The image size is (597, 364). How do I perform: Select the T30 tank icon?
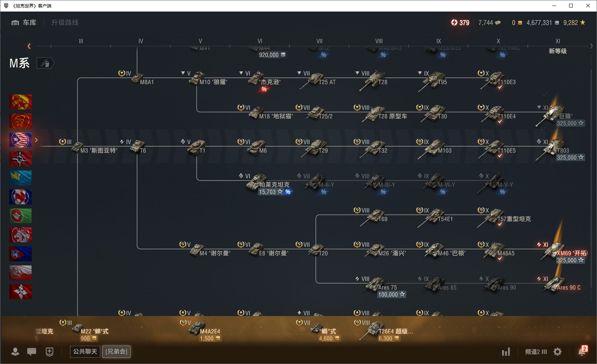pos(433,114)
